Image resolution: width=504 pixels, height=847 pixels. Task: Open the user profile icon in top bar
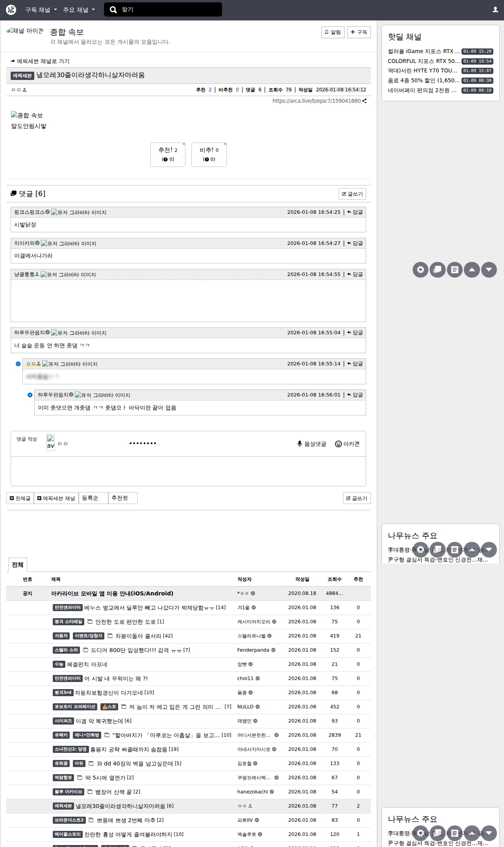(495, 10)
